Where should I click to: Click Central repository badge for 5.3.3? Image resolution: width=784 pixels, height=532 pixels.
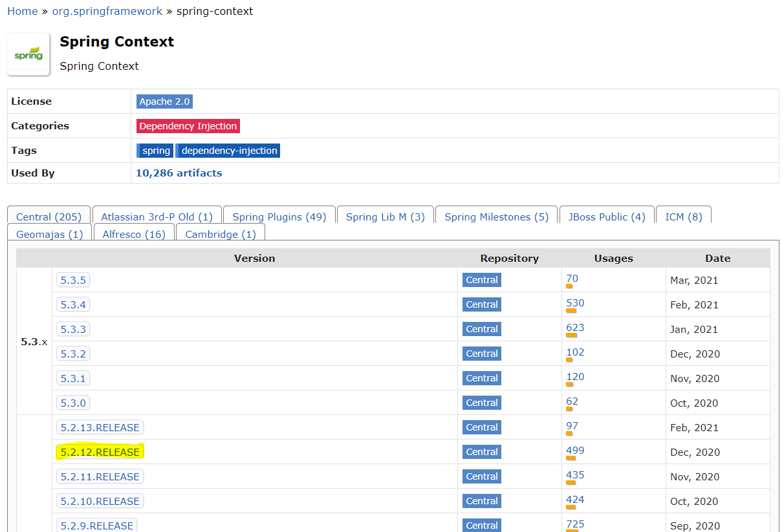pos(482,329)
